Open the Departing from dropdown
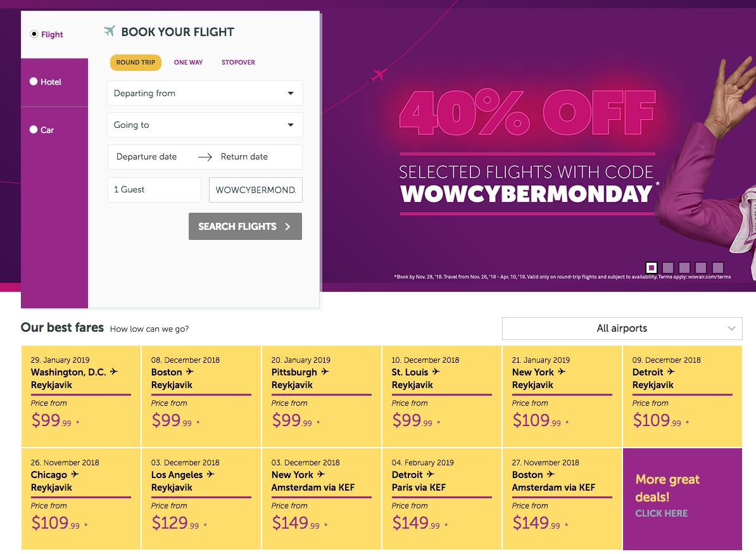 coord(205,93)
